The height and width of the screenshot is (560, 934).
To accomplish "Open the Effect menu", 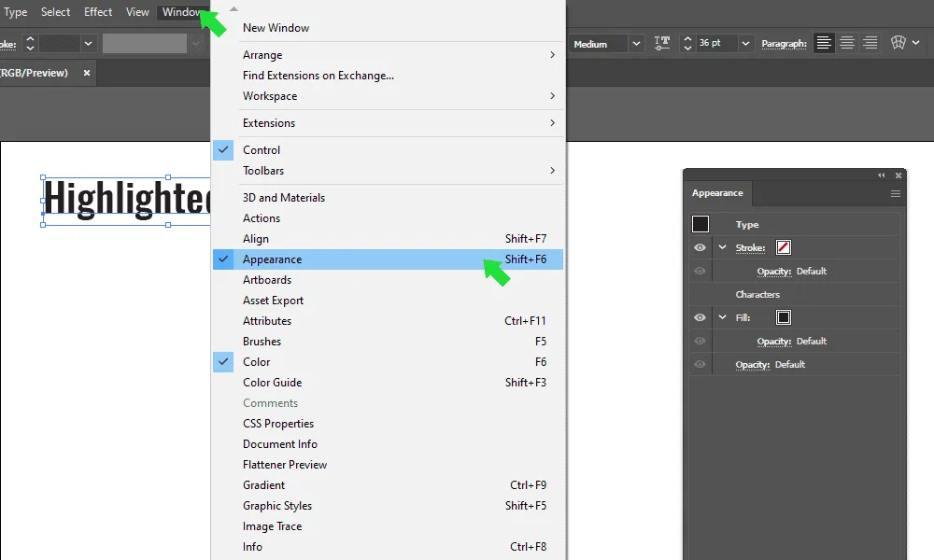I will 98,12.
